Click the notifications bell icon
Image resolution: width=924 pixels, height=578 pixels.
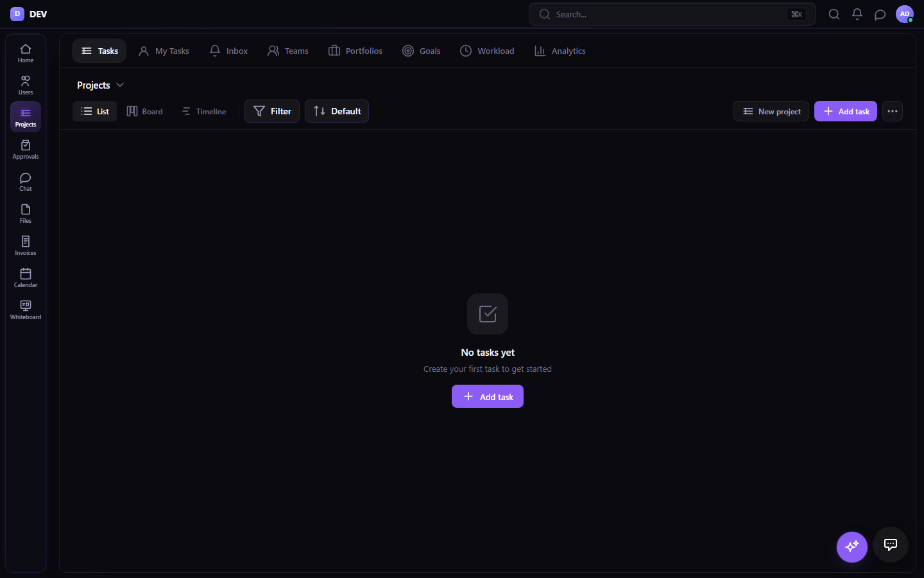(857, 14)
